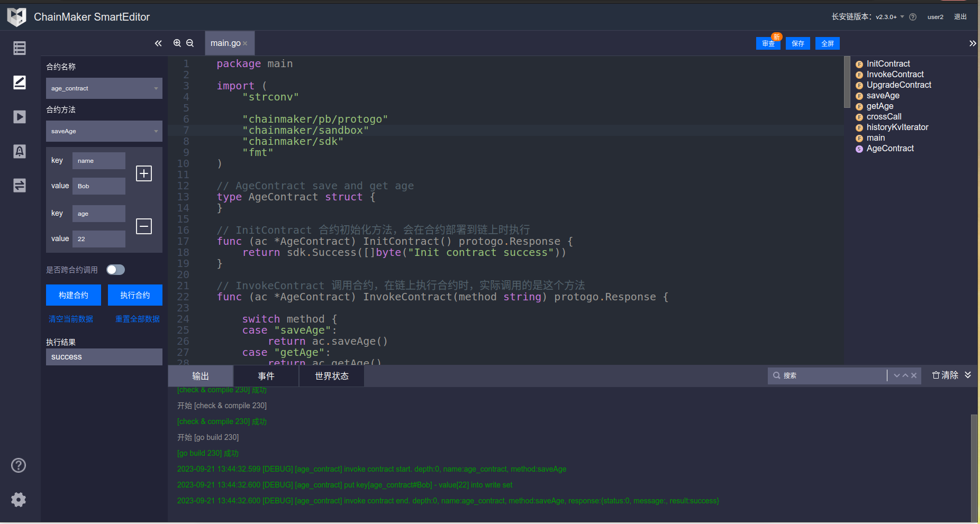The image size is (980, 524).
Task: Collapse the left panel with double chevron
Action: (158, 43)
